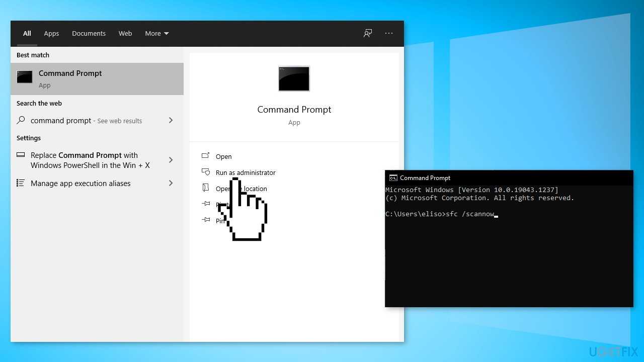
Task: Click inside the Command Prompt console area
Action: [508, 261]
